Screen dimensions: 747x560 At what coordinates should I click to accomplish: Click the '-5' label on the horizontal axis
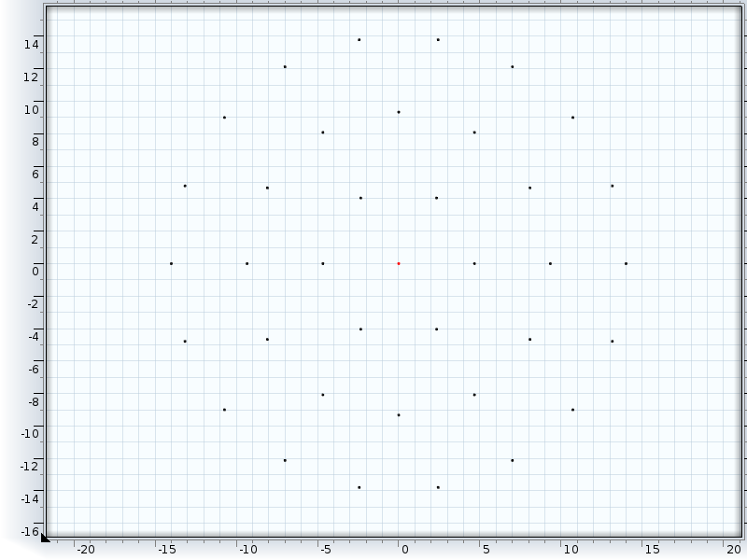click(x=325, y=550)
